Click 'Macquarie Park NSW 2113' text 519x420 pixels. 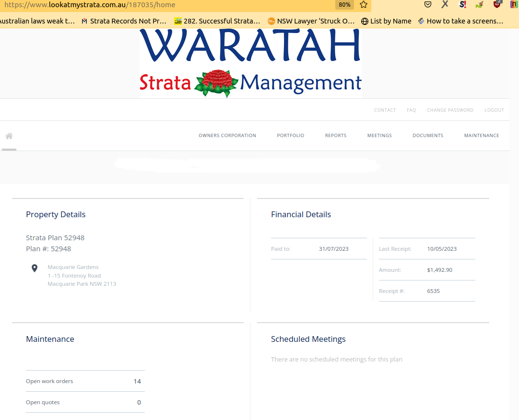tap(82, 284)
